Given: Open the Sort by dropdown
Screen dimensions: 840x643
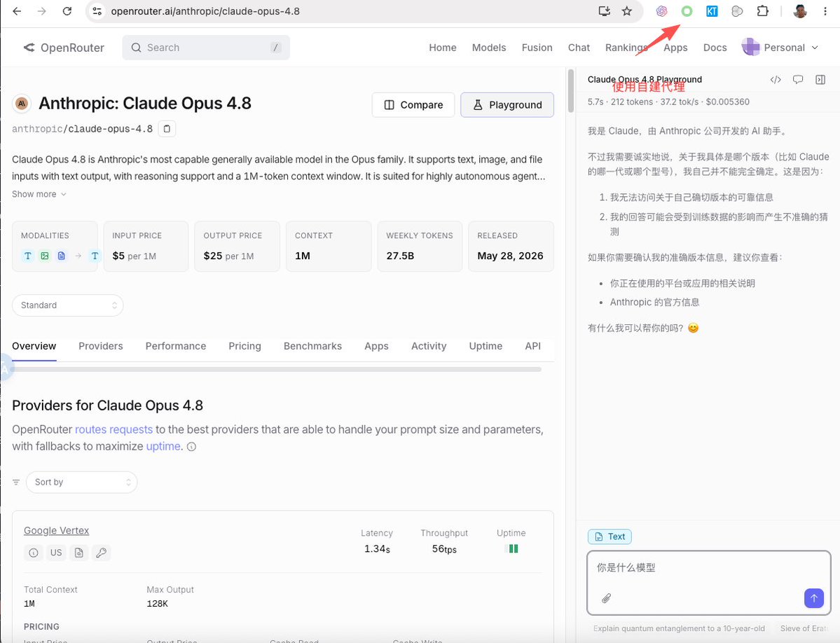Looking at the screenshot, I should (x=82, y=483).
